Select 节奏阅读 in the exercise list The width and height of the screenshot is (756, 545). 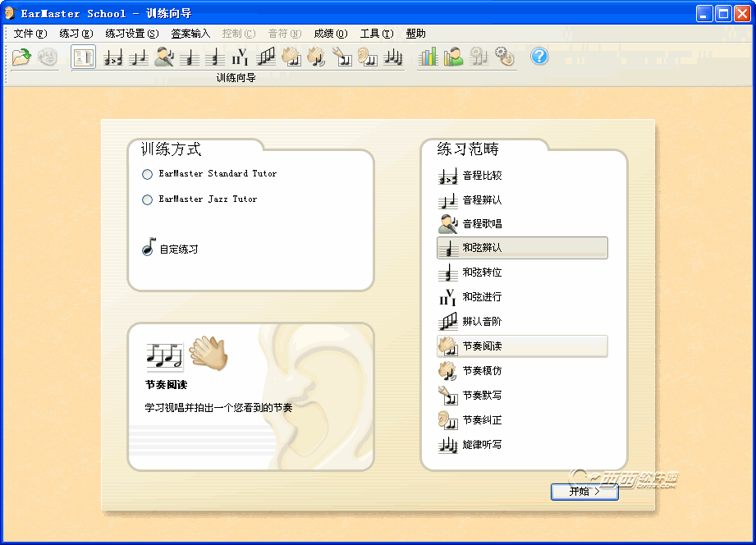pos(522,346)
